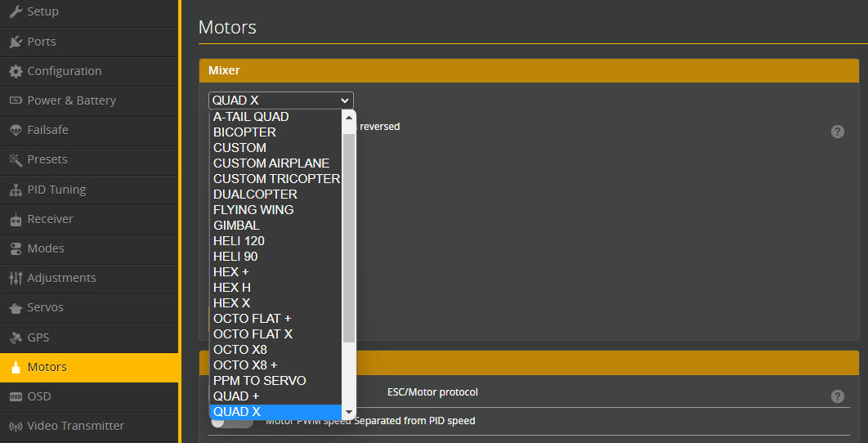Select the TRICOPTER-style CUSTOM TRICOPTER option

[x=276, y=179]
